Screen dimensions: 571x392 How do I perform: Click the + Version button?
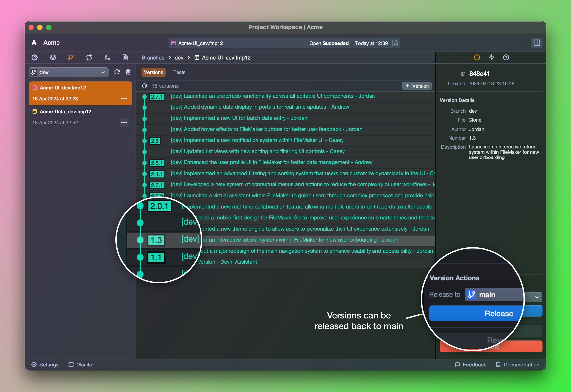[417, 86]
